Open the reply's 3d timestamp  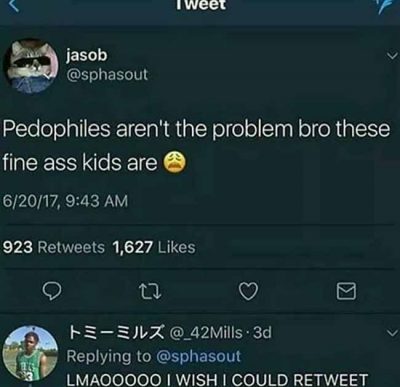click(x=262, y=332)
